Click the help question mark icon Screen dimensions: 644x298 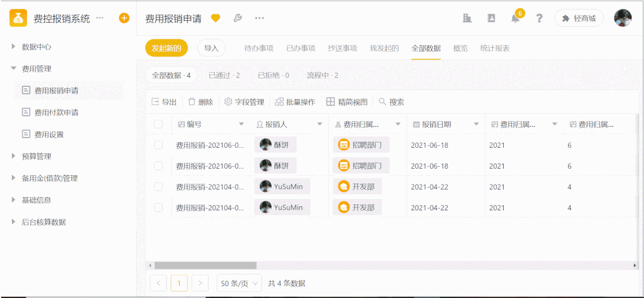[x=540, y=18]
